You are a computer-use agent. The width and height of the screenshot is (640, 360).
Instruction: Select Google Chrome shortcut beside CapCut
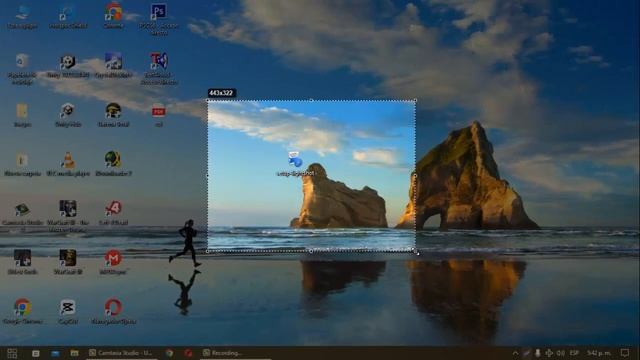pyautogui.click(x=22, y=311)
